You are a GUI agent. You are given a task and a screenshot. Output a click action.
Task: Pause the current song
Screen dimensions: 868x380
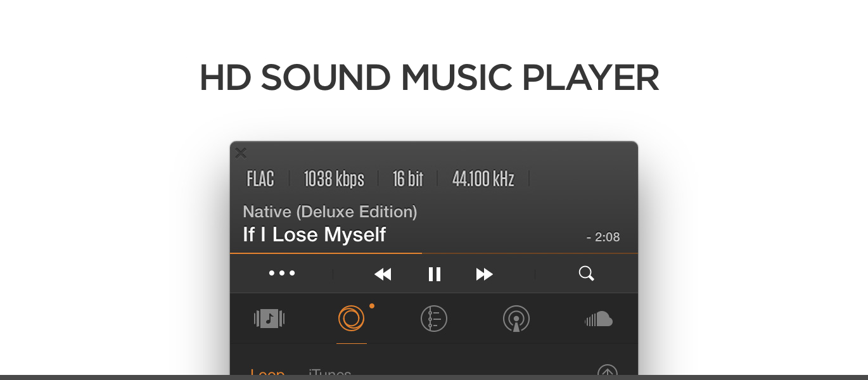434,274
